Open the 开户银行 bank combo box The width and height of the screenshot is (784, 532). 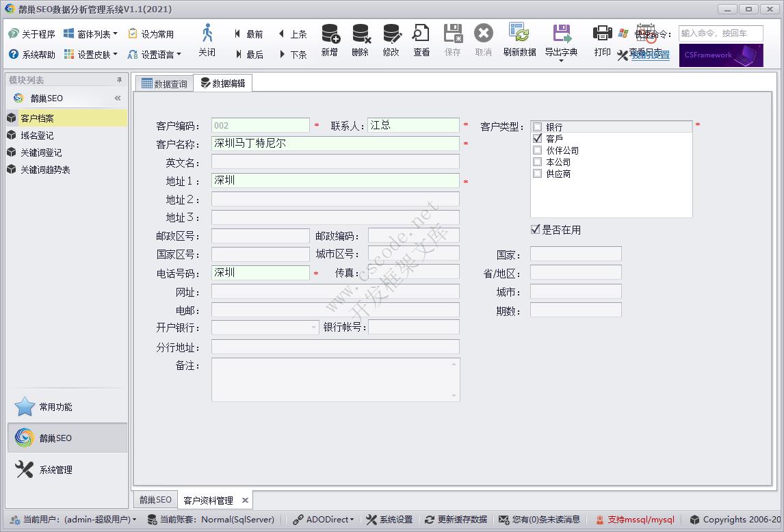pos(313,329)
